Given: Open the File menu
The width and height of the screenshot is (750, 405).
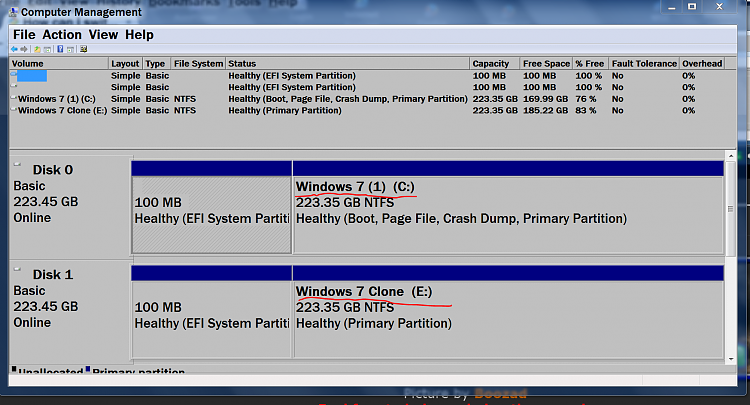Looking at the screenshot, I should [x=24, y=35].
